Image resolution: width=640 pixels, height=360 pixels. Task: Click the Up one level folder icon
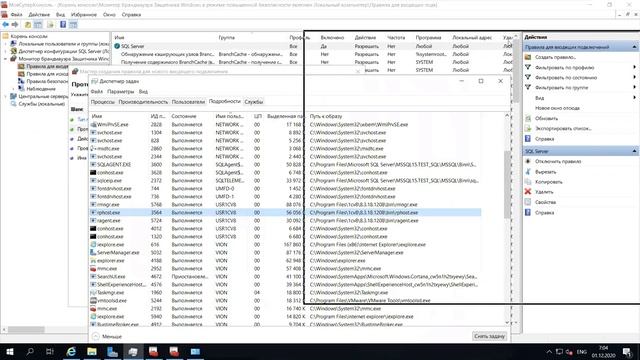point(28,25)
